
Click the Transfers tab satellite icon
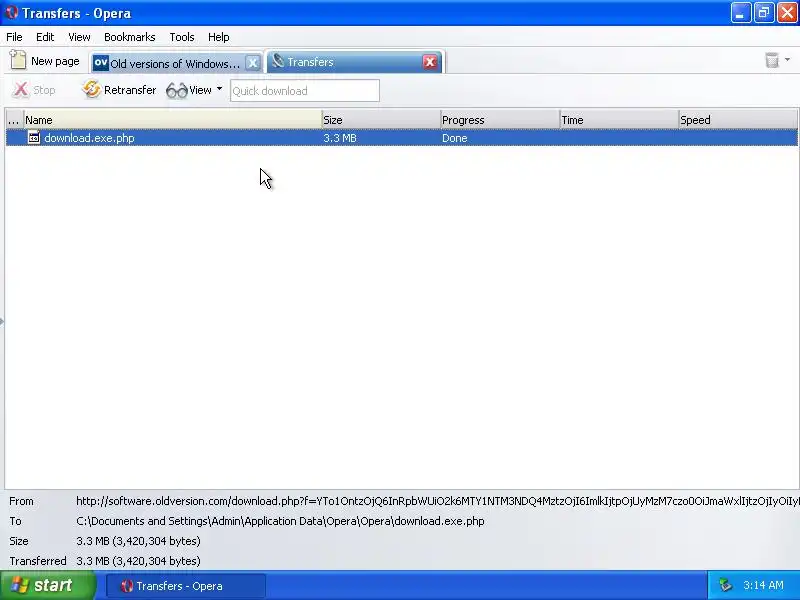tap(278, 61)
